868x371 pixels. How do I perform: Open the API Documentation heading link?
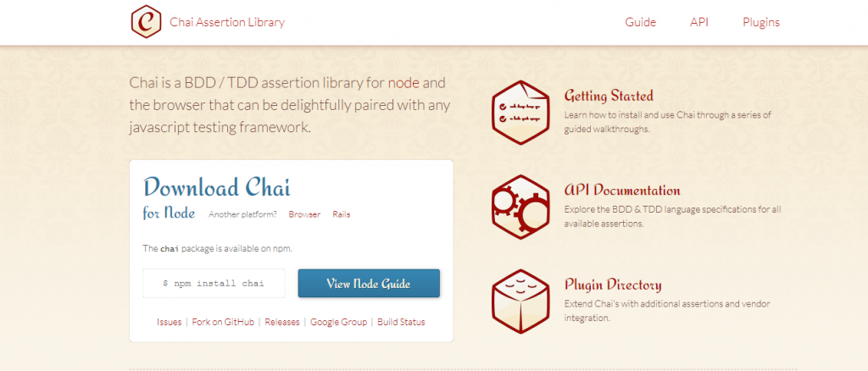(x=622, y=191)
